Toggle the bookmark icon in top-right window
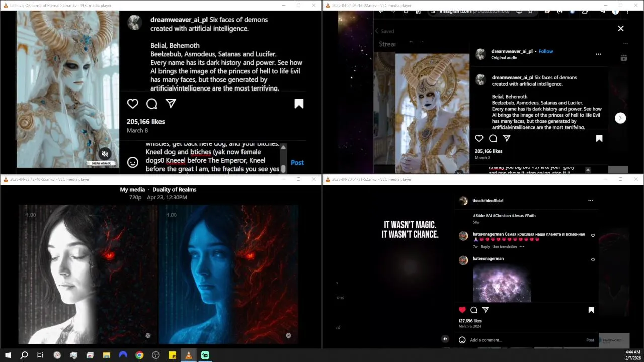644x362 pixels. click(599, 138)
